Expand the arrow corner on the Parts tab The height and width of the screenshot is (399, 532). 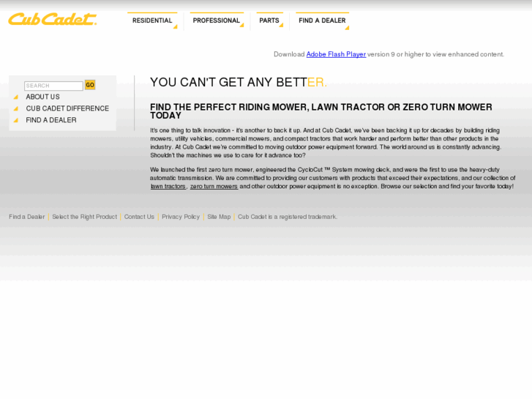pos(281,25)
